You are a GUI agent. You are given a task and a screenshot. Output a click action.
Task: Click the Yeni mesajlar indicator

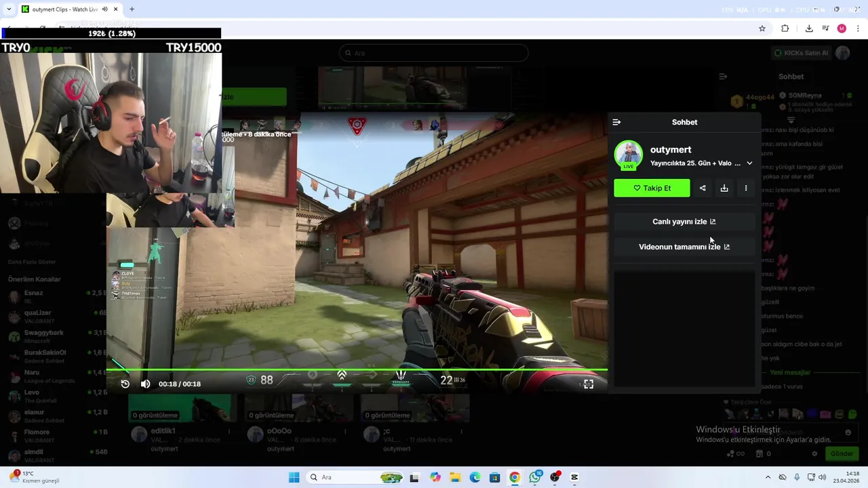(x=790, y=372)
